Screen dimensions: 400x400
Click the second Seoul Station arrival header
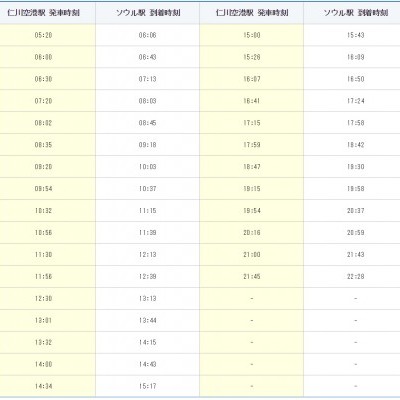[x=355, y=13]
